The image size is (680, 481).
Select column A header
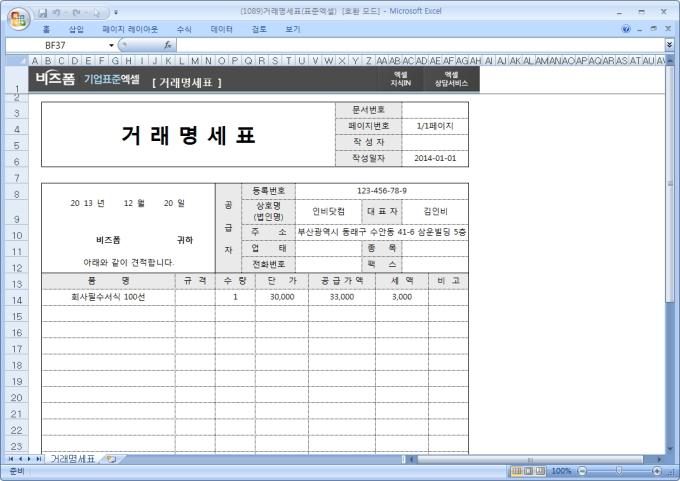pyautogui.click(x=35, y=61)
